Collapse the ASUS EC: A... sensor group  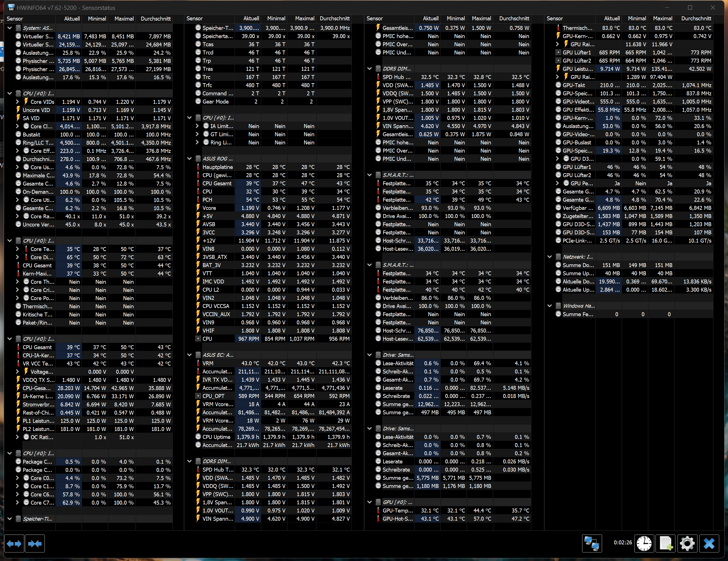(189, 355)
